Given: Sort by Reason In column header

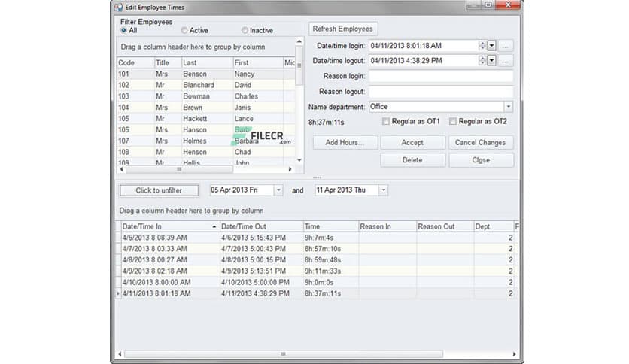Looking at the screenshot, I should (387, 226).
